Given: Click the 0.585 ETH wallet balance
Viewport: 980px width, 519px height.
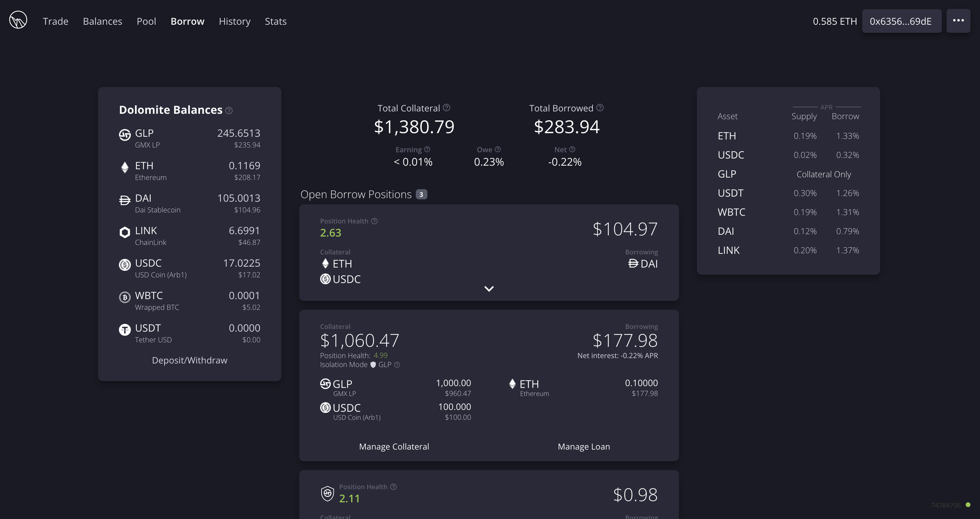Looking at the screenshot, I should (835, 21).
